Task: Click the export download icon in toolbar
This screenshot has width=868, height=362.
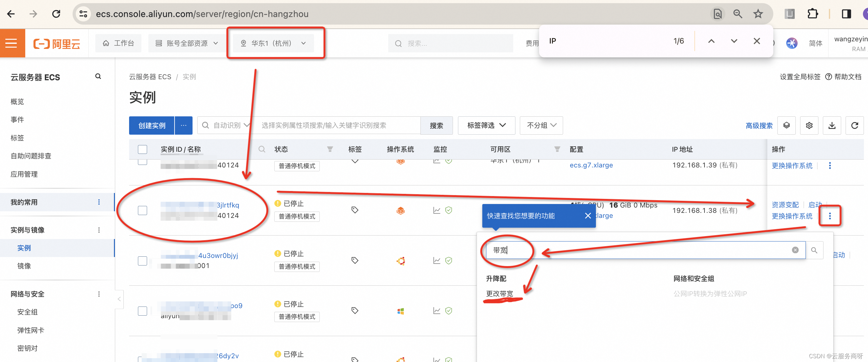Action: click(x=832, y=126)
